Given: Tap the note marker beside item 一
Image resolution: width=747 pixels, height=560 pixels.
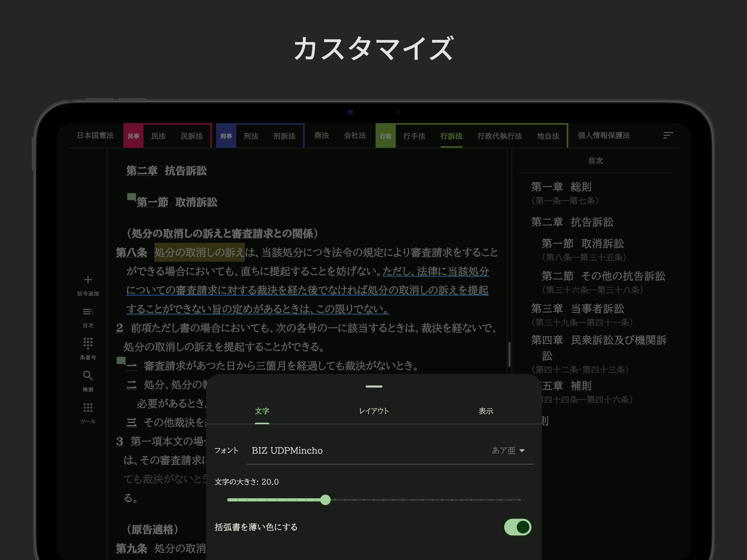Looking at the screenshot, I should click(121, 360).
